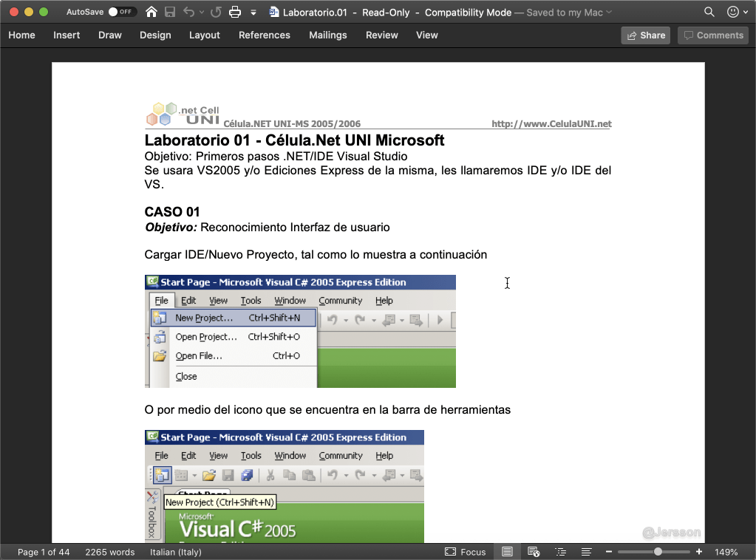Expand the Undo history dropdown arrow
Image resolution: width=756 pixels, height=560 pixels.
click(x=202, y=12)
